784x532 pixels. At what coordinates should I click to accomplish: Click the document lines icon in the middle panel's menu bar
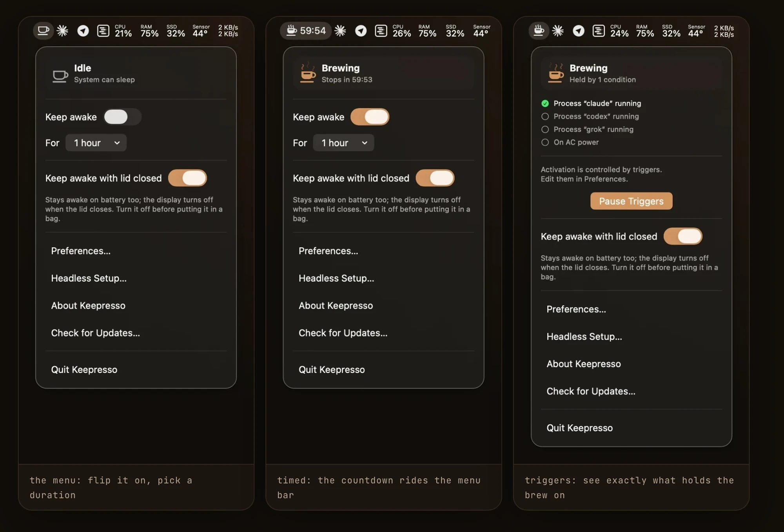pos(381,31)
